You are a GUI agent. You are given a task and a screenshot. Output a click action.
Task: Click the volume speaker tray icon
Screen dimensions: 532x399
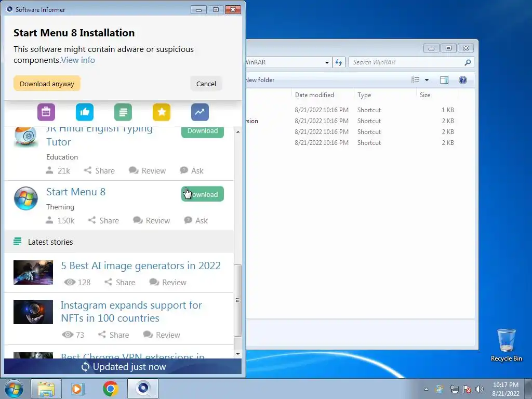click(479, 389)
